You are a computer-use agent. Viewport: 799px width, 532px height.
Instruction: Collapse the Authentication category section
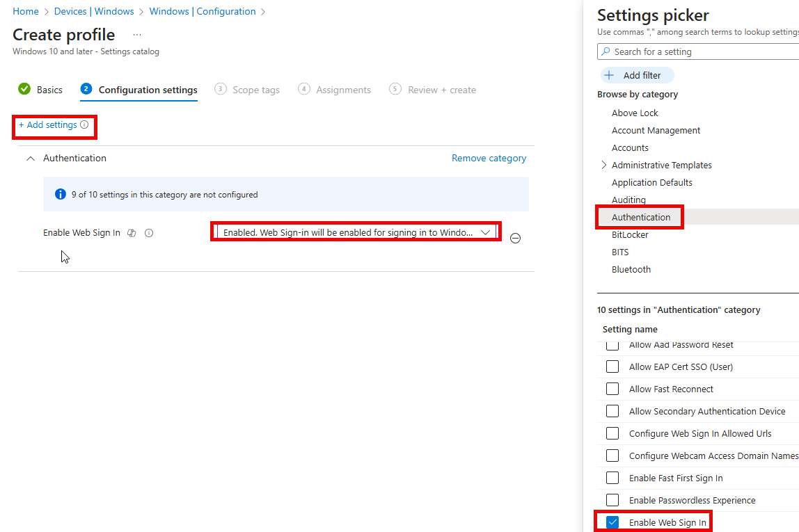(30, 159)
